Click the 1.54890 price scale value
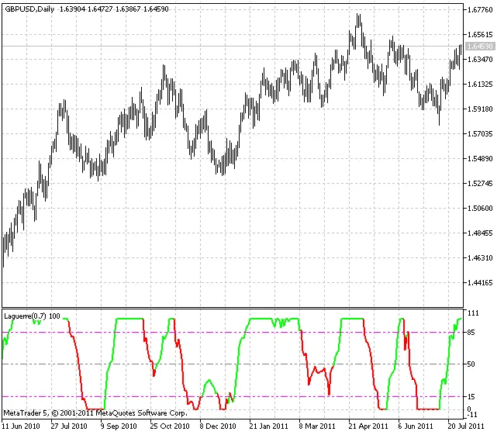This screenshot has height=435, width=504. click(x=479, y=158)
